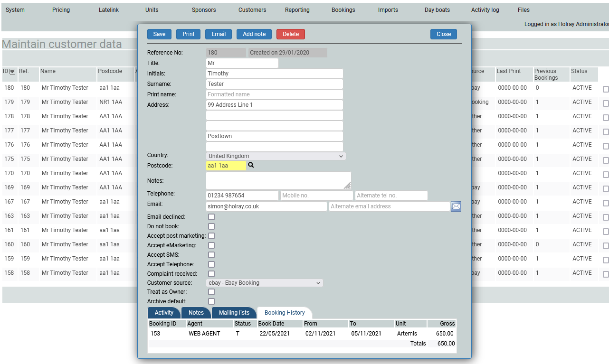The image size is (609, 364).
Task: Open the Bookings menu
Action: click(x=343, y=10)
